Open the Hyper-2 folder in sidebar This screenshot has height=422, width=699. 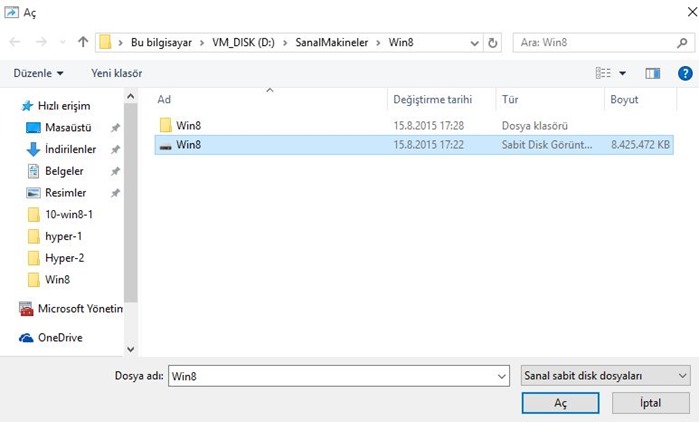click(64, 258)
